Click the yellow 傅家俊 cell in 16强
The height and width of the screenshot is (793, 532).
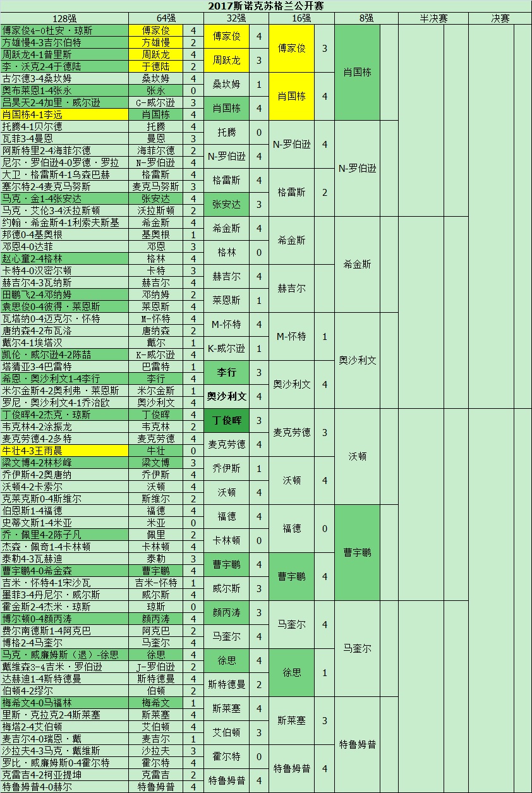coord(292,48)
